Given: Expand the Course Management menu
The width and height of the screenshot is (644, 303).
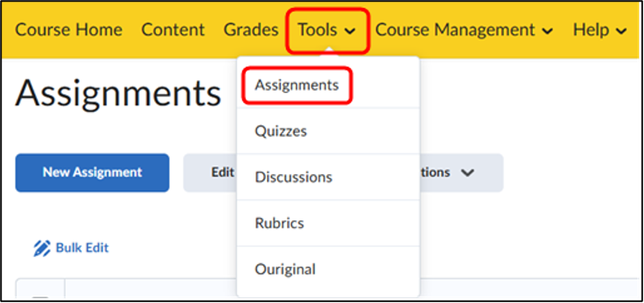Looking at the screenshot, I should [464, 30].
